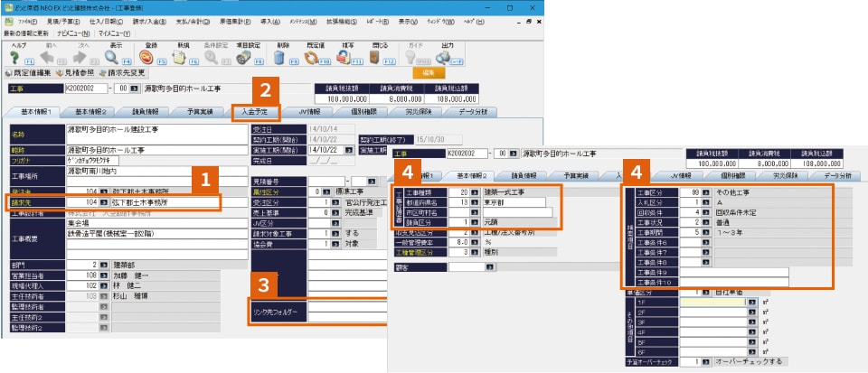This screenshot has width=868, height=373.
Task: Click the 見積参照 icon button
Action: (x=75, y=73)
